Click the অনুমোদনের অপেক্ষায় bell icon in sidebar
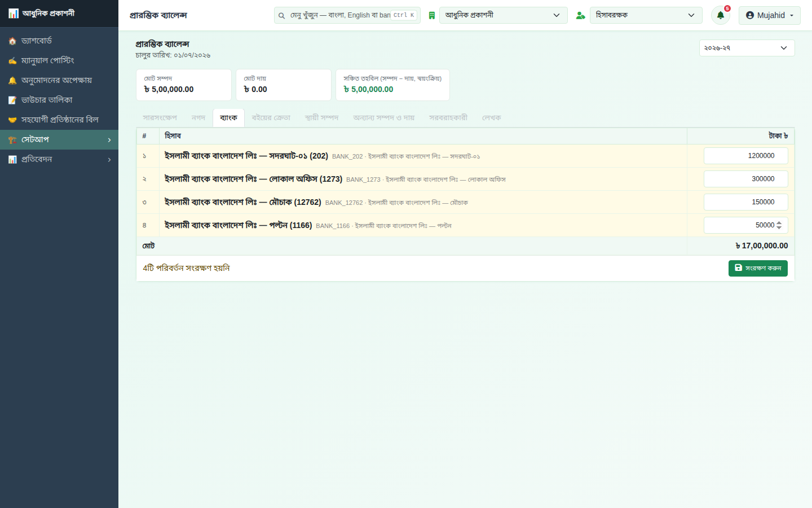The height and width of the screenshot is (508, 812). 12,81
